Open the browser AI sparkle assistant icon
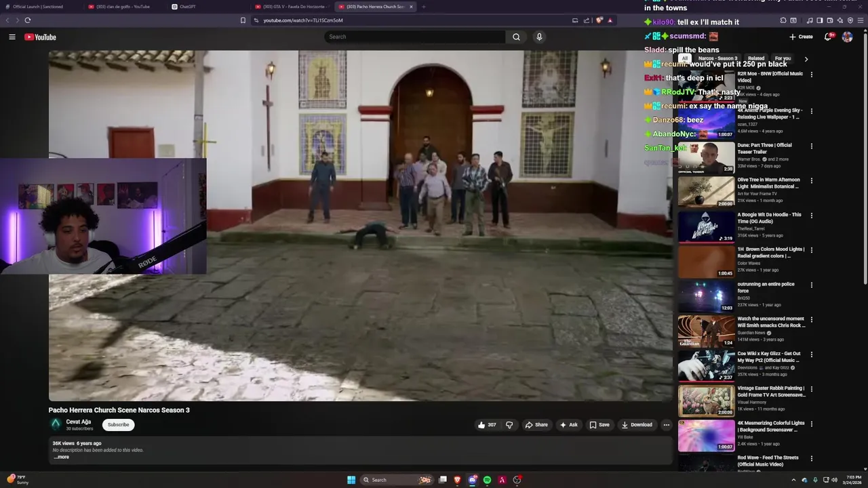 [x=840, y=20]
